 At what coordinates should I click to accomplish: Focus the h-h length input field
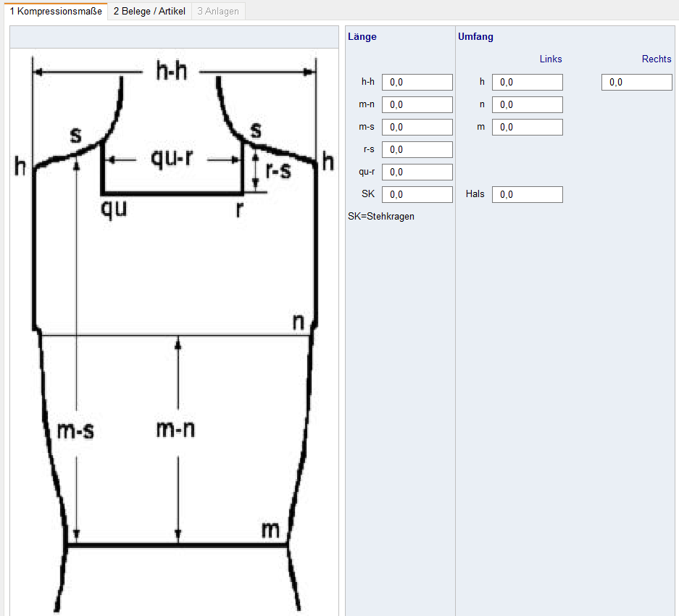tap(417, 83)
